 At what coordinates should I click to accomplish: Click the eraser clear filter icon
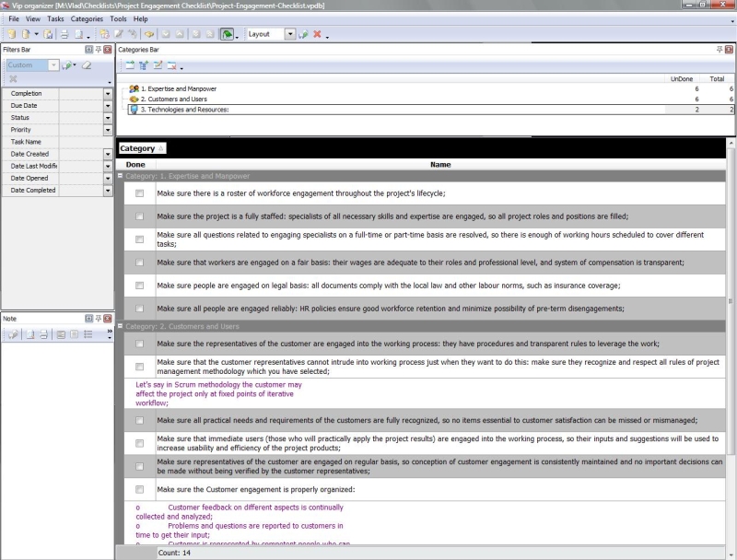point(87,65)
